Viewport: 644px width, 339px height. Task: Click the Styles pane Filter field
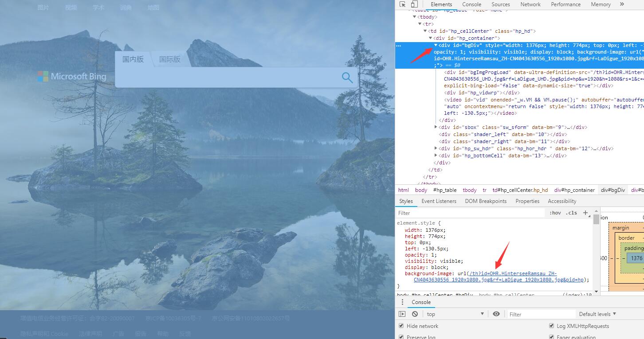471,213
